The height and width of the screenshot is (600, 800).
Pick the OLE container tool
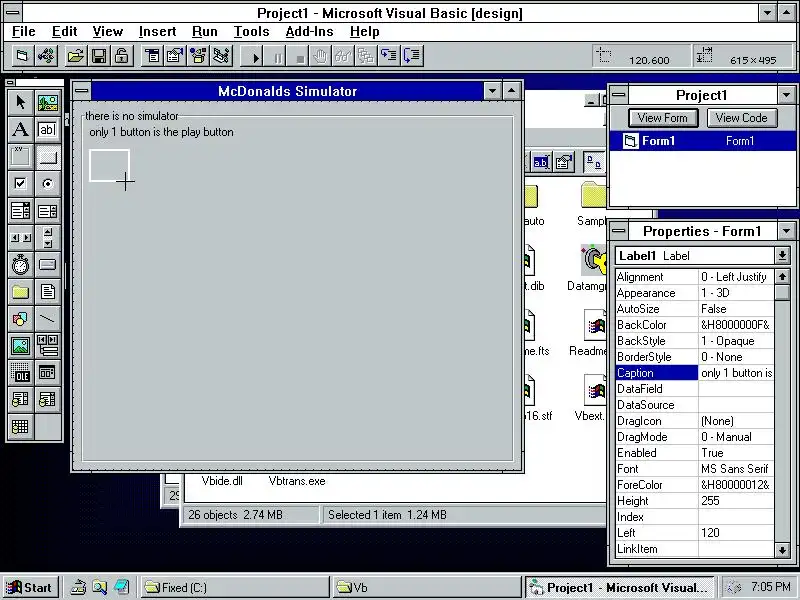[20, 373]
